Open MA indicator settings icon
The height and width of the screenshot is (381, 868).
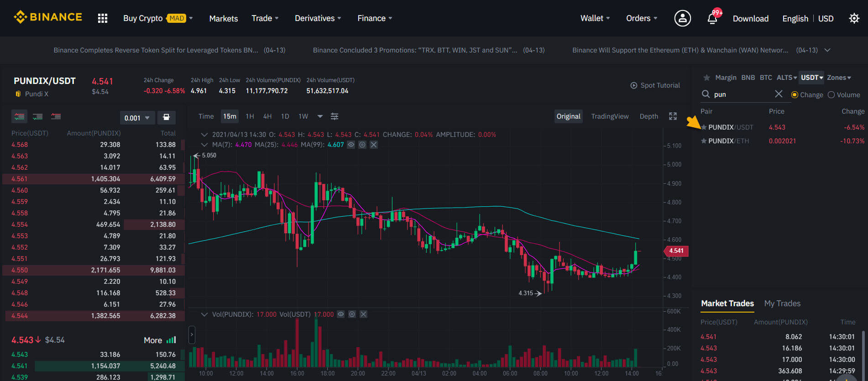[x=362, y=145]
